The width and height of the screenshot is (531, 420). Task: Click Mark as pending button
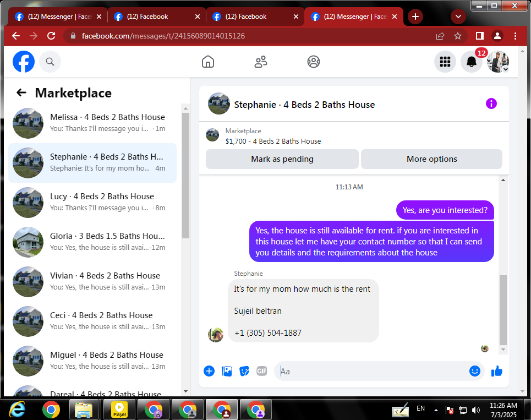point(282,159)
